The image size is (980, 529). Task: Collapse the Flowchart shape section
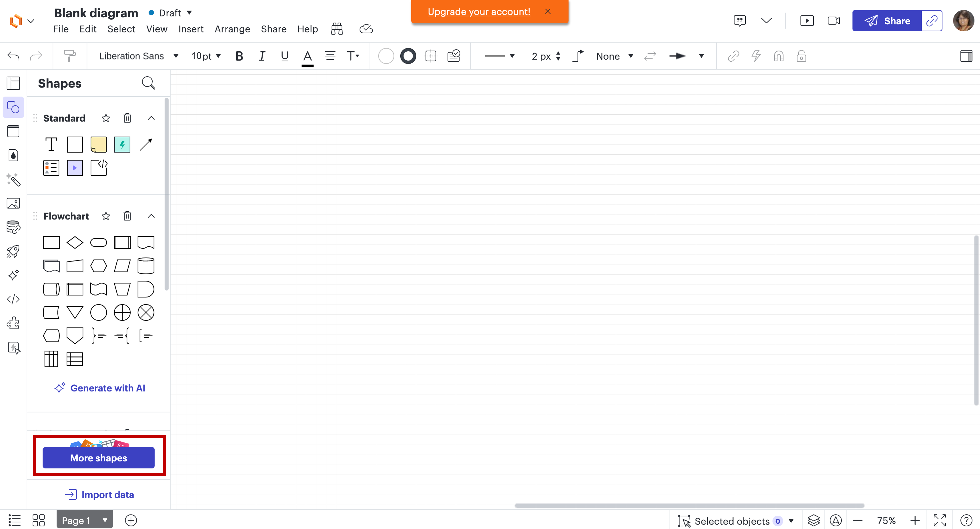click(151, 216)
